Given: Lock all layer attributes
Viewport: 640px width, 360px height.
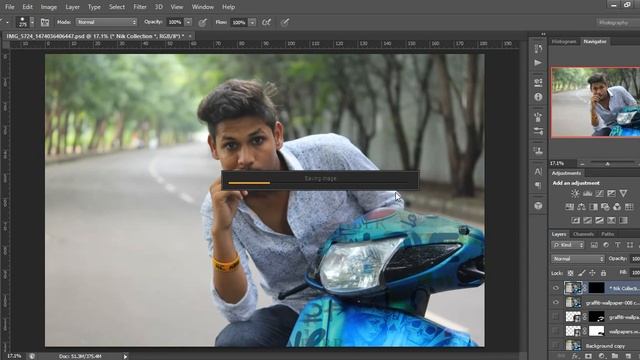Looking at the screenshot, I should [603, 273].
